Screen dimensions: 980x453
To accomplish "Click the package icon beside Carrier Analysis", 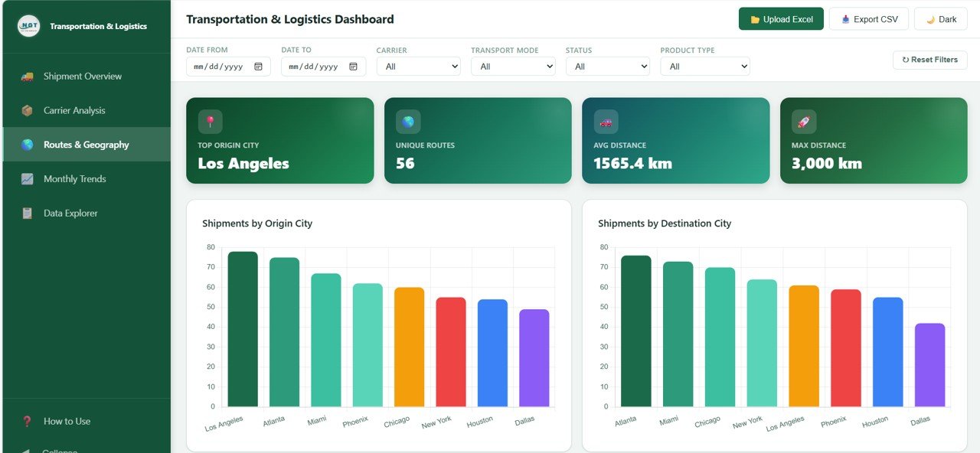I will 28,110.
